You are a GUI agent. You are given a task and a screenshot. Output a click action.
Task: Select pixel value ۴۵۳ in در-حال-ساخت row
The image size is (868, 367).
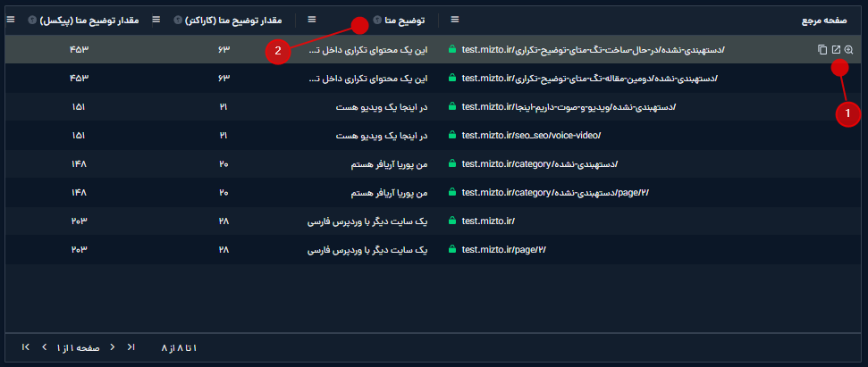click(80, 50)
